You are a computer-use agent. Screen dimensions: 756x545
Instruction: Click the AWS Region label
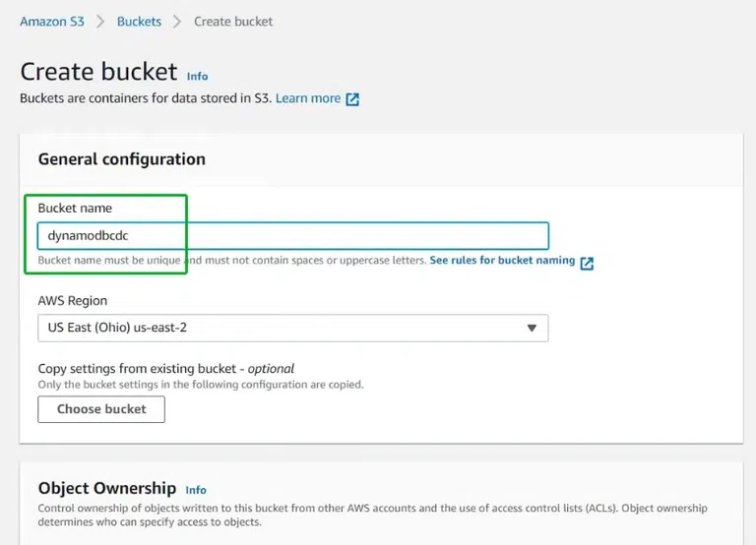click(x=73, y=300)
